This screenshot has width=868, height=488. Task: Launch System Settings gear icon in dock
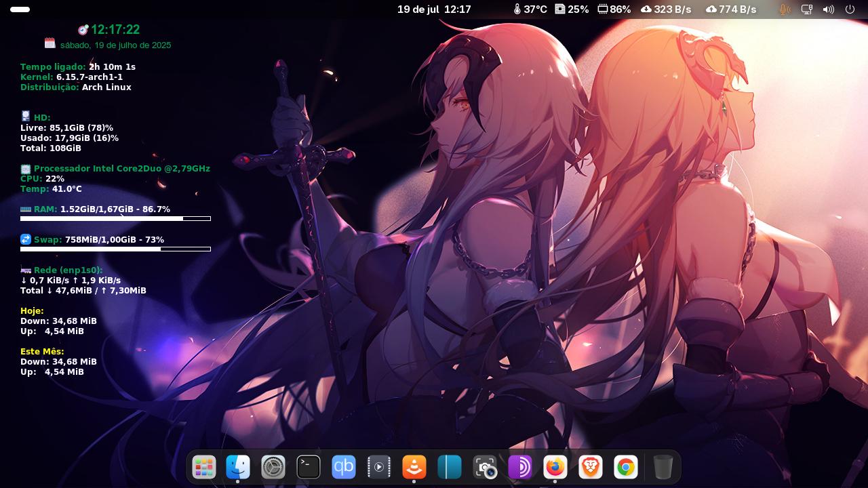click(273, 467)
